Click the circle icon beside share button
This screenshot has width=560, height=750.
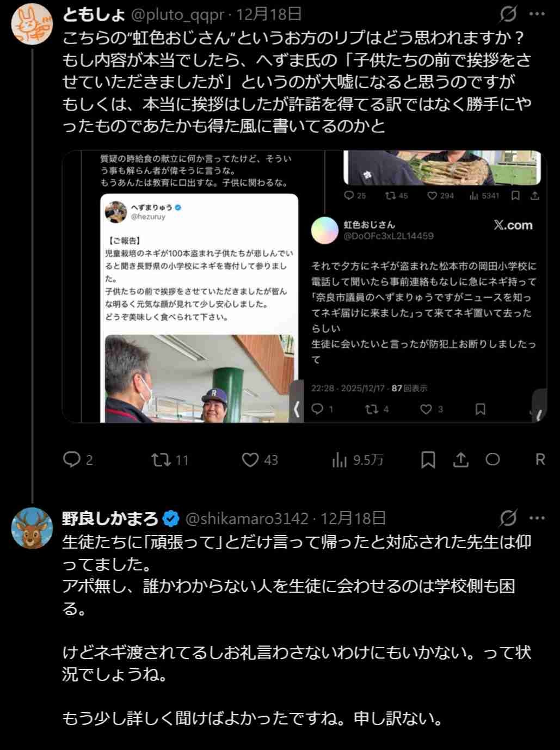pos(493,460)
